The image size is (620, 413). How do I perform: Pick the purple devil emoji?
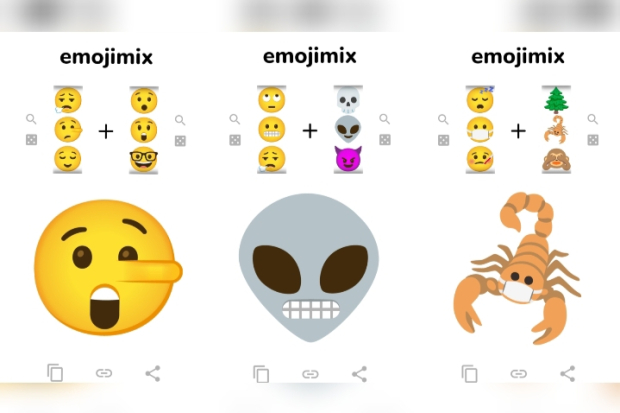point(348,158)
